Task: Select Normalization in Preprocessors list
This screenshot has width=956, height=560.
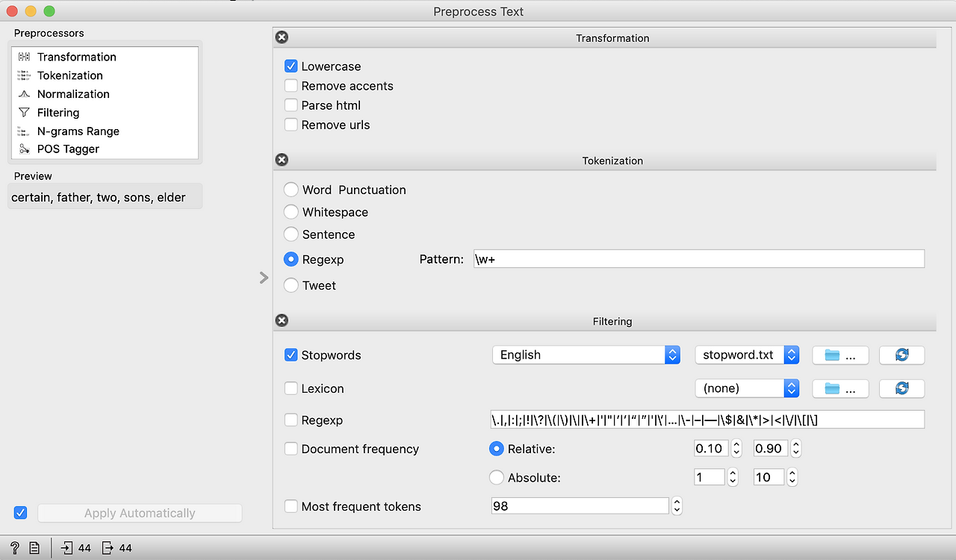Action: tap(105, 94)
